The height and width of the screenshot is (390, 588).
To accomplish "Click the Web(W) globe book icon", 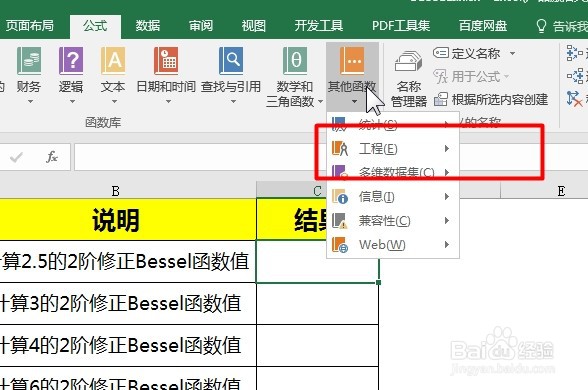I will [340, 244].
